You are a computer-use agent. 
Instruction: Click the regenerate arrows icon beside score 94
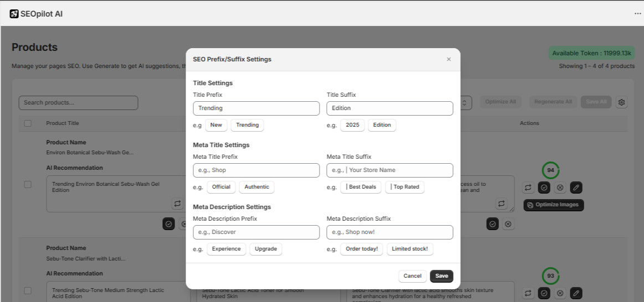528,188
